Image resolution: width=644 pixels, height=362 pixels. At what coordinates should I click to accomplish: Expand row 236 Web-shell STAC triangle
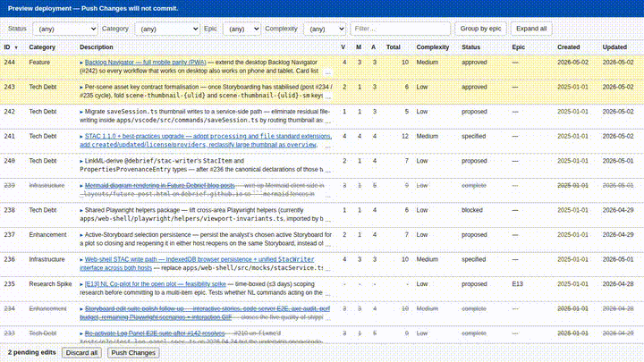click(x=81, y=260)
